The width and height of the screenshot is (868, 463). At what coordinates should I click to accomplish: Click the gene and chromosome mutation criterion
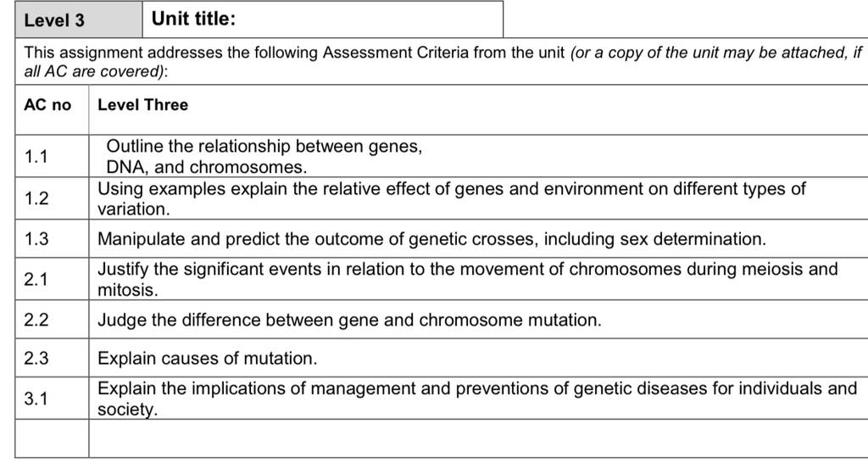tap(349, 320)
